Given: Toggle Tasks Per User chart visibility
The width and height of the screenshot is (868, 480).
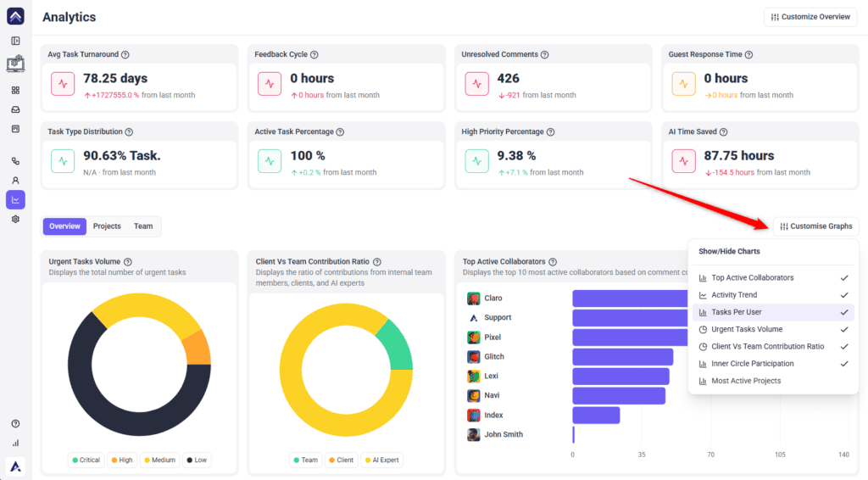Looking at the screenshot, I should (773, 312).
